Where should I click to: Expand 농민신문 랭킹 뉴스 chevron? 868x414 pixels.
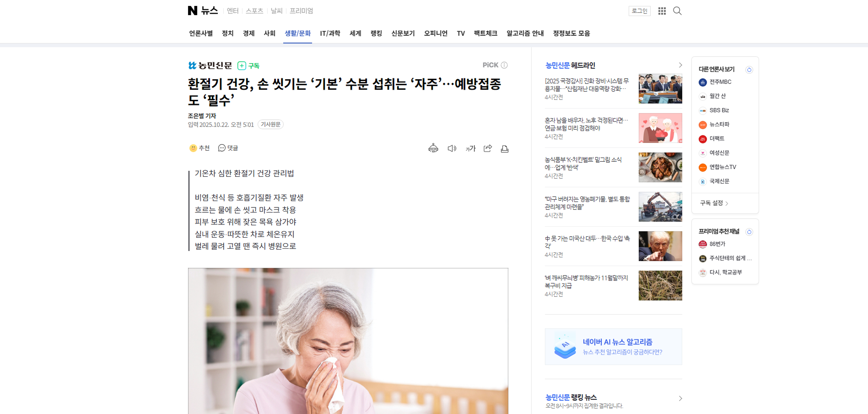(680, 398)
